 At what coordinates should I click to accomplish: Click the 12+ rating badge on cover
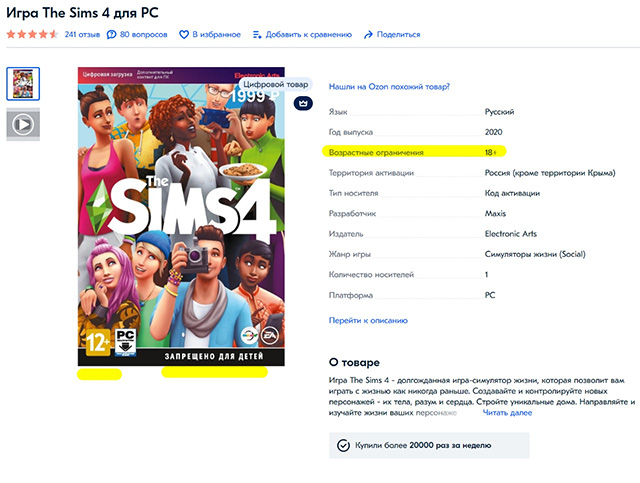98,342
